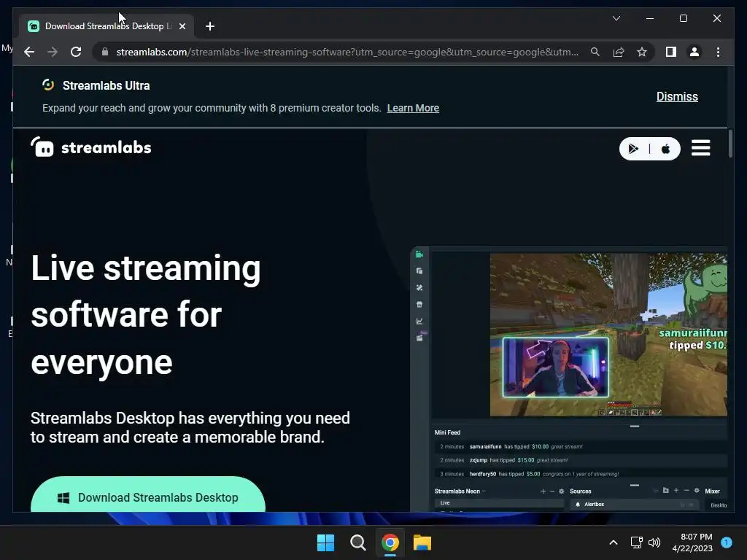
Task: Open the volume tray icon
Action: pos(654,542)
